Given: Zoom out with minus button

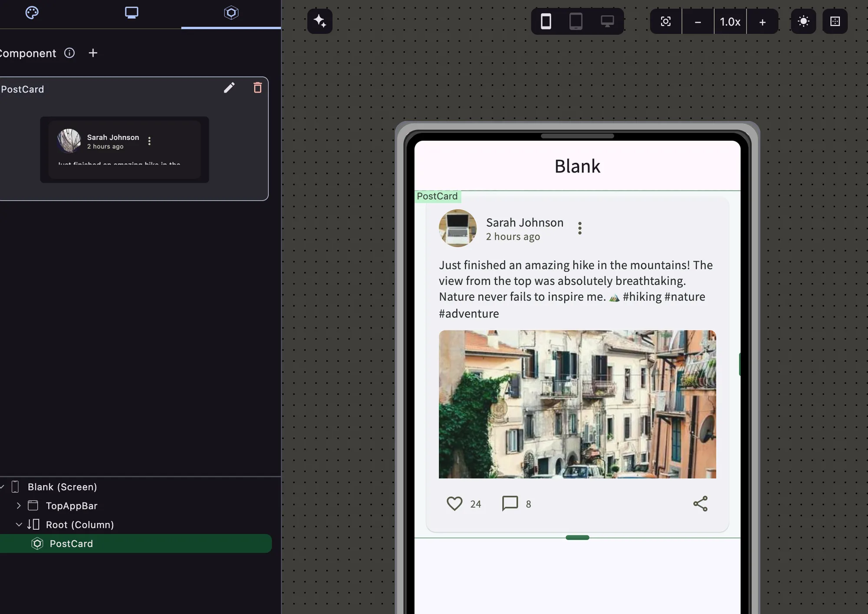Looking at the screenshot, I should pyautogui.click(x=698, y=22).
